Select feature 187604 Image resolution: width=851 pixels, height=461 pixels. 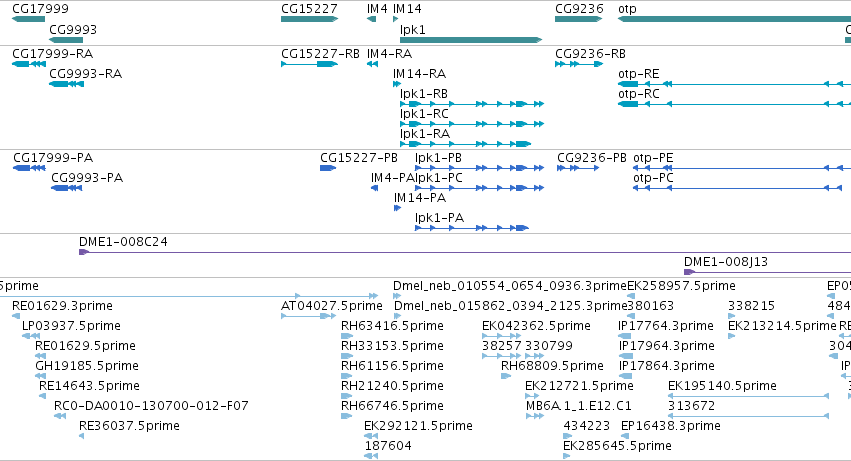coord(388,447)
